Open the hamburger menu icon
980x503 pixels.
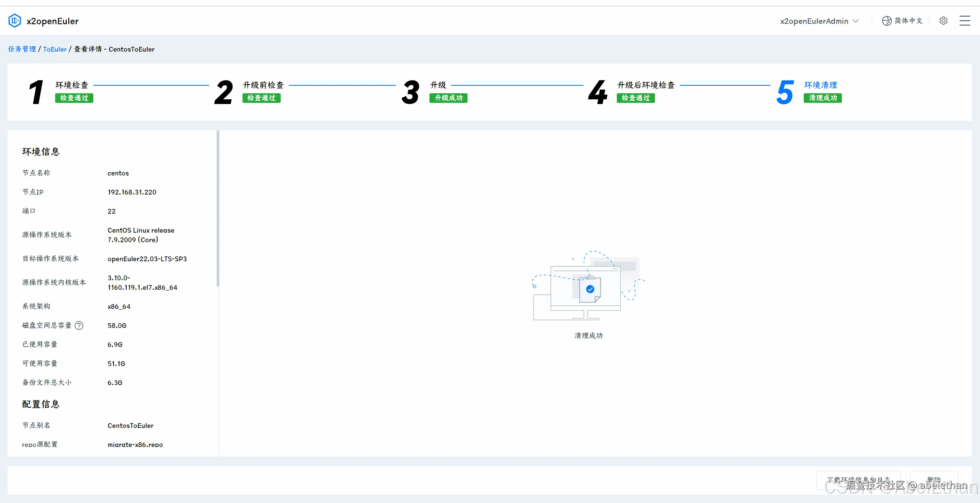pyautogui.click(x=965, y=21)
